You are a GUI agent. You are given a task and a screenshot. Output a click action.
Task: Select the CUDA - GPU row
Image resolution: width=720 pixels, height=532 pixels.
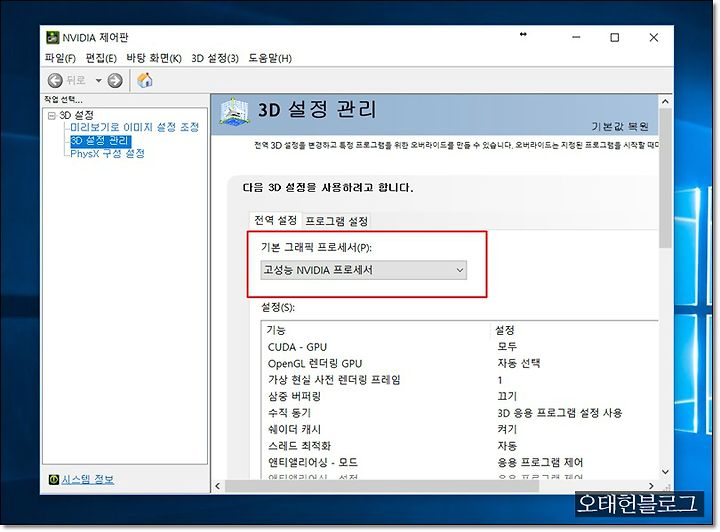pos(459,347)
